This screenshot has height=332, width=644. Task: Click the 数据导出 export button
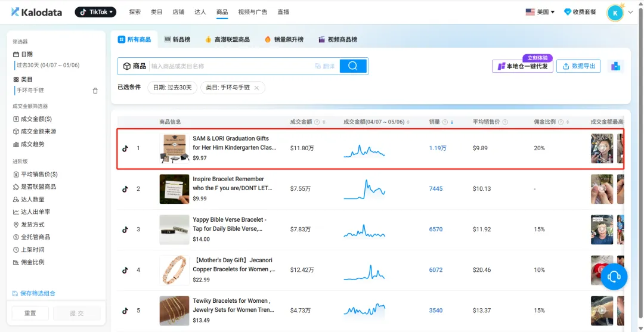coord(578,66)
